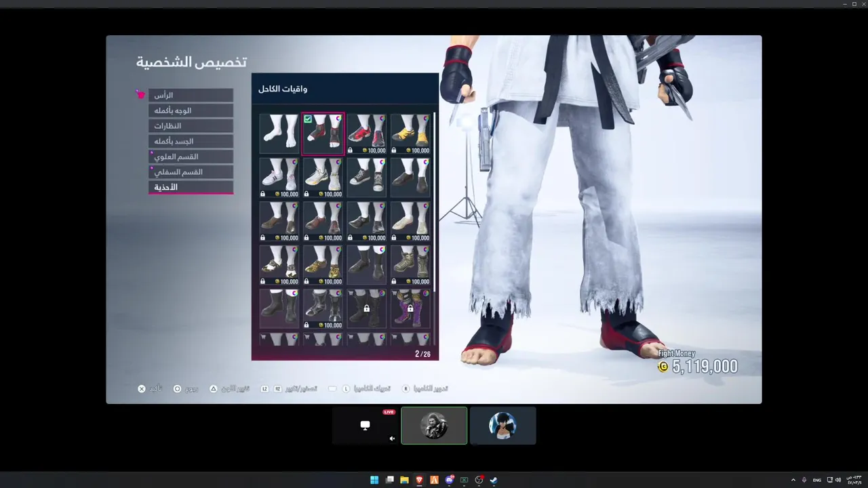Click the microphone tray icon
The width and height of the screenshot is (868, 488).
tap(804, 480)
